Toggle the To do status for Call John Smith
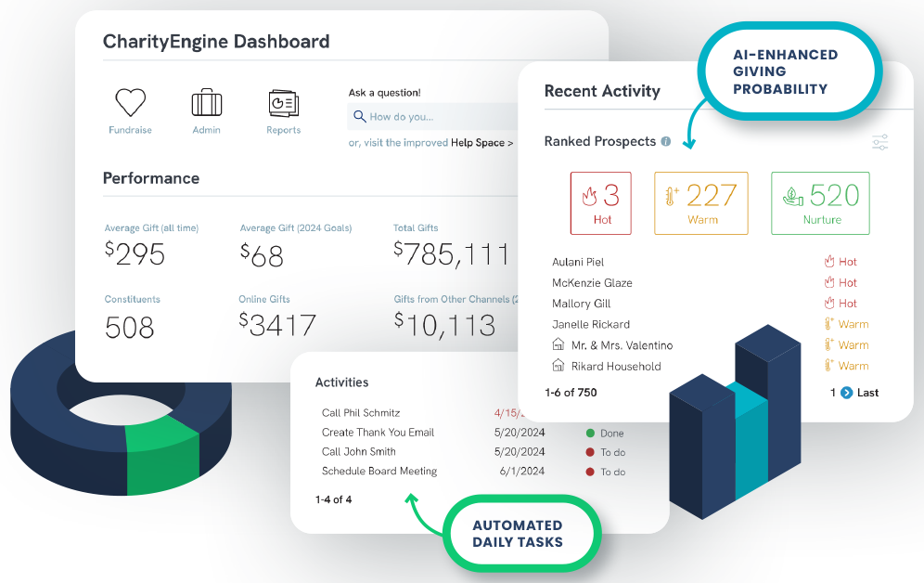924x583 pixels. coord(590,452)
